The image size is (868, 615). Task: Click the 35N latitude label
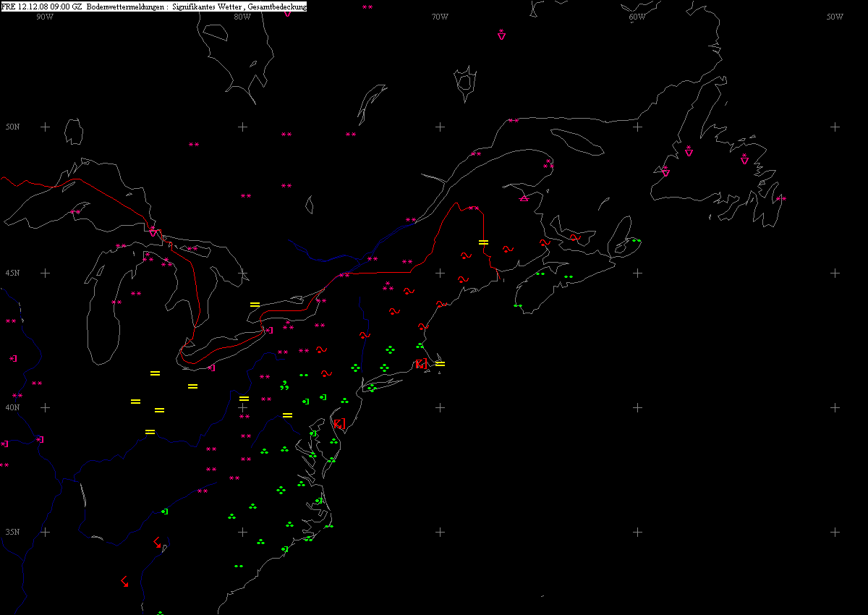[12, 532]
